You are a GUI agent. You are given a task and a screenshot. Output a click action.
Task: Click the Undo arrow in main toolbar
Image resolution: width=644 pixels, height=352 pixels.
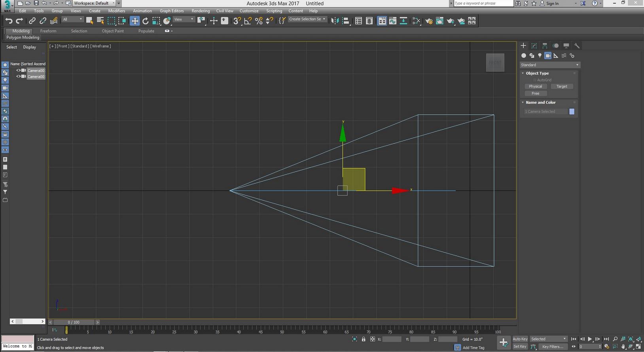pos(9,21)
